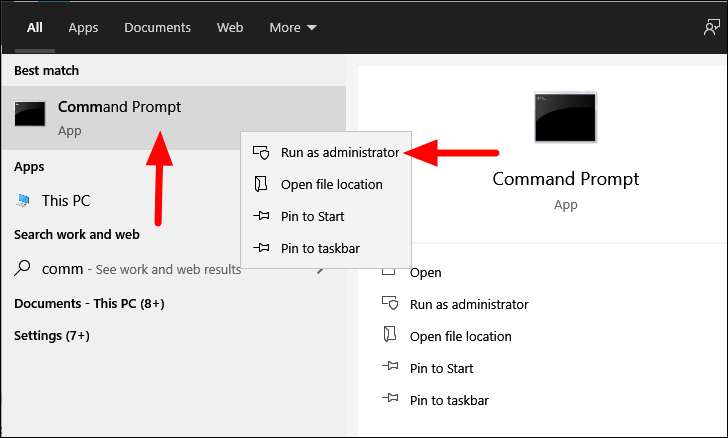Click pin icon beside context-menu Pin to Start

pos(261,216)
